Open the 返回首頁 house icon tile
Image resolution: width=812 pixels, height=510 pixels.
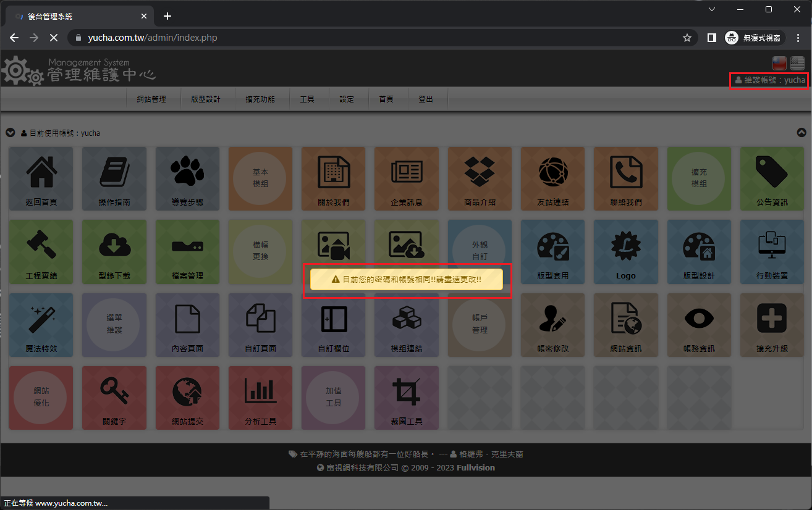(x=41, y=178)
